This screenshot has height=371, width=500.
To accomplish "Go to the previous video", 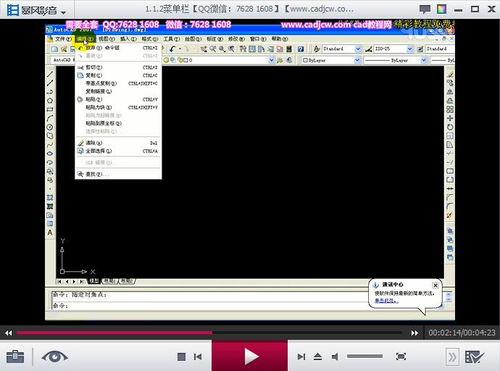I will [198, 357].
